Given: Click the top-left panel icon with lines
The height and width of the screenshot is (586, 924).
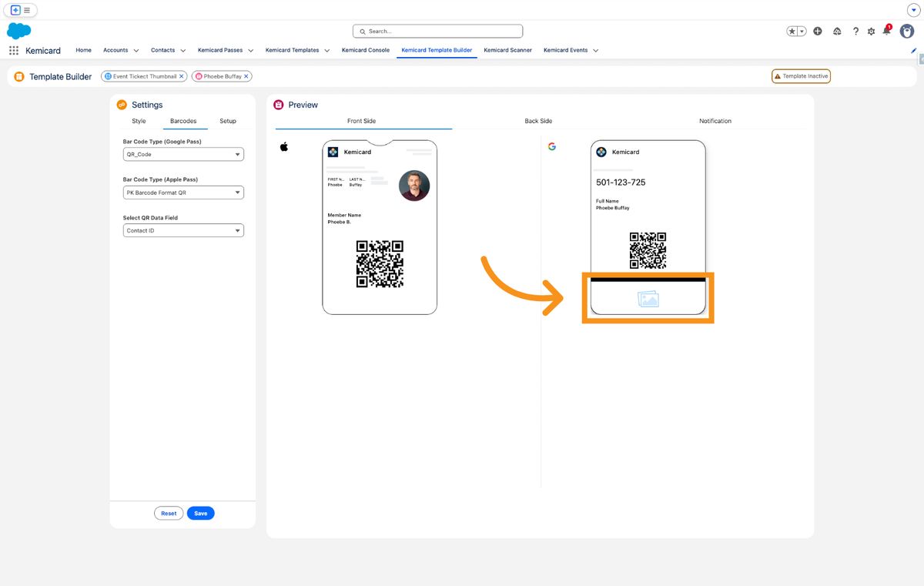Looking at the screenshot, I should [x=21, y=10].
